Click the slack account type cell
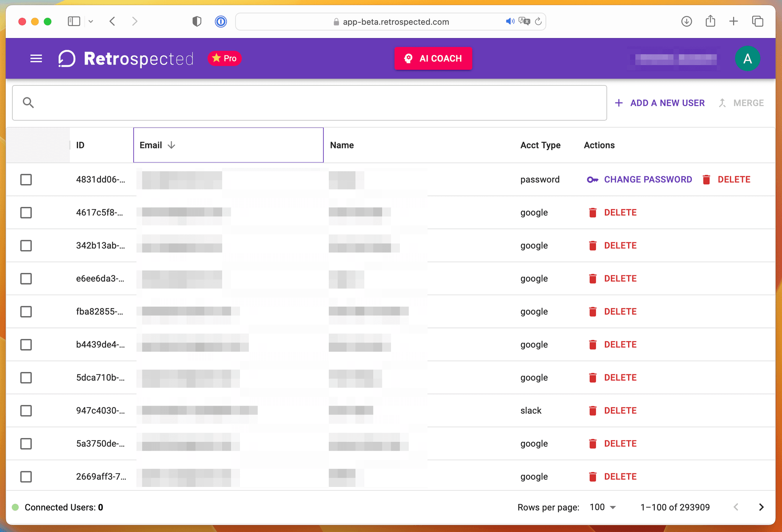Viewport: 782px width, 532px height. [531, 411]
